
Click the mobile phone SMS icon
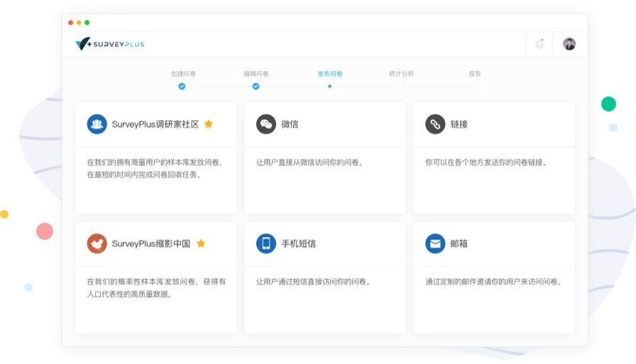pyautogui.click(x=266, y=243)
